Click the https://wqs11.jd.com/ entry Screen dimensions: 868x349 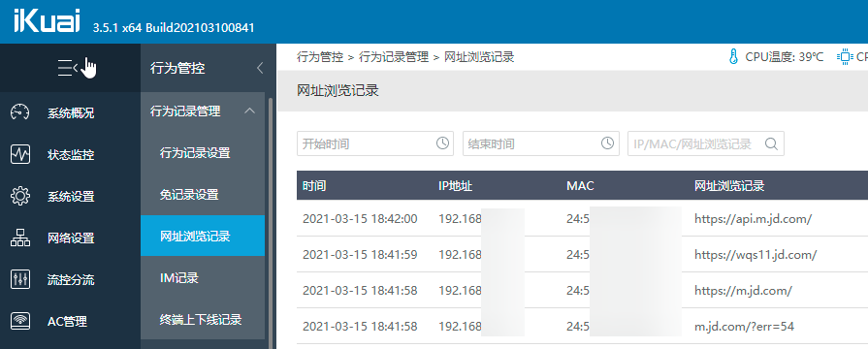click(x=755, y=254)
